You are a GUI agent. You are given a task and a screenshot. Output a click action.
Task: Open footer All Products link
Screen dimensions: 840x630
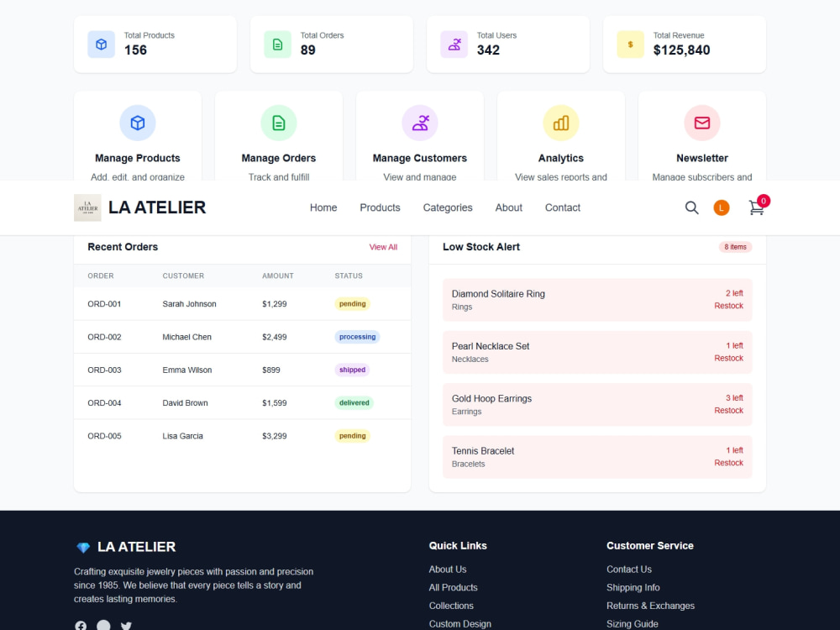(x=454, y=588)
